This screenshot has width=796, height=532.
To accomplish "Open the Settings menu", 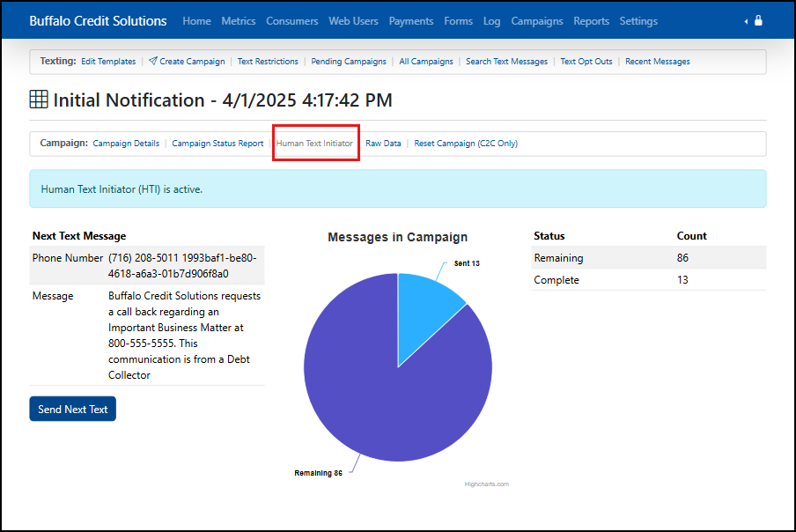I will pyautogui.click(x=638, y=21).
